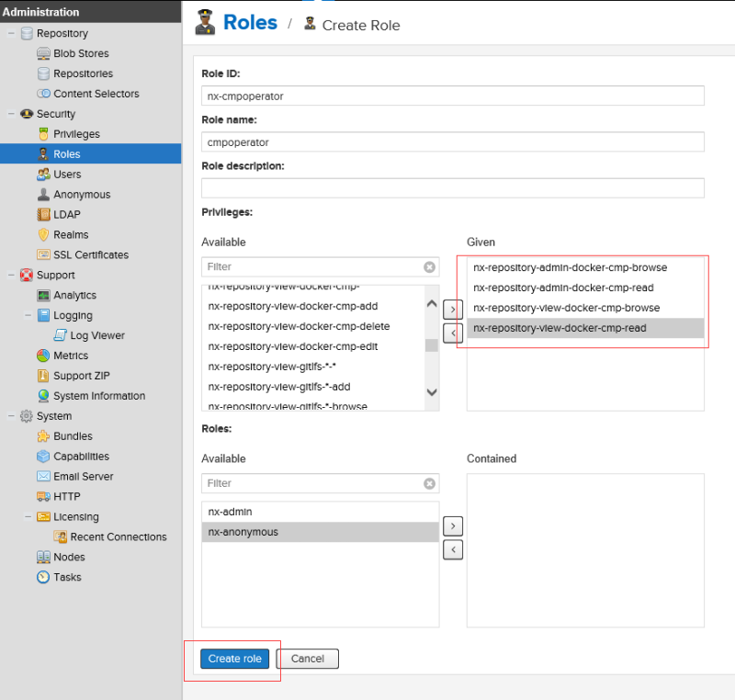Click into the Role description field
This screenshot has height=700, width=735.
click(452, 188)
